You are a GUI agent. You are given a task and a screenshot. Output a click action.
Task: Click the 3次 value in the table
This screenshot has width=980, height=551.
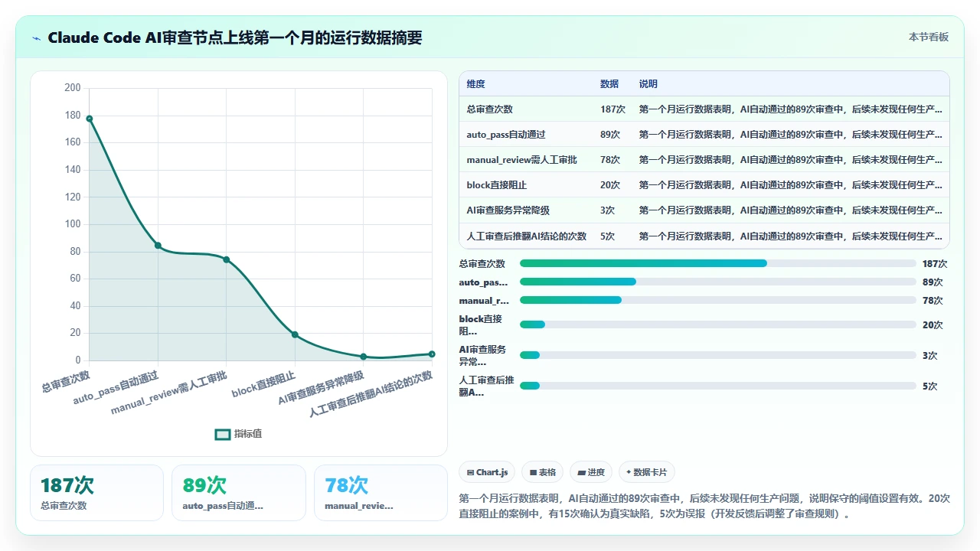(608, 210)
